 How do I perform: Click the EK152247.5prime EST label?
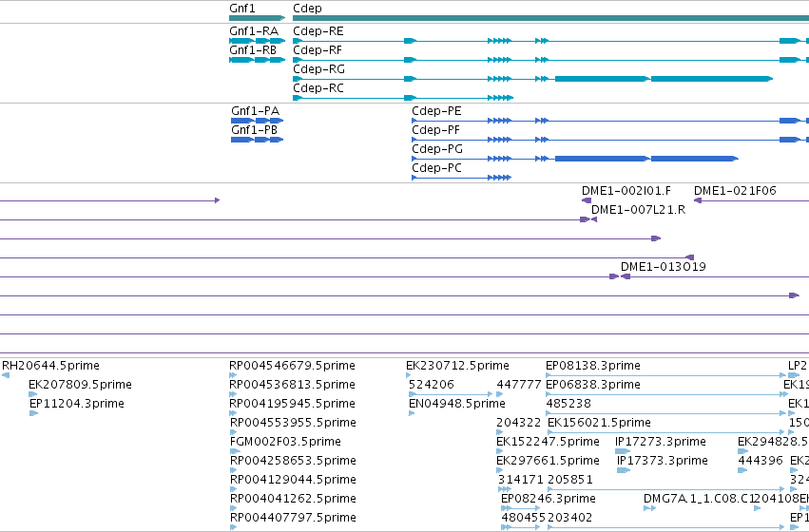click(548, 442)
